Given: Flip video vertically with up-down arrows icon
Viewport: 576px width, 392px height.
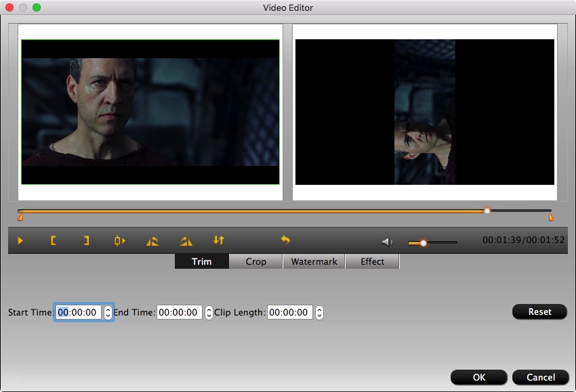Looking at the screenshot, I should [x=218, y=240].
